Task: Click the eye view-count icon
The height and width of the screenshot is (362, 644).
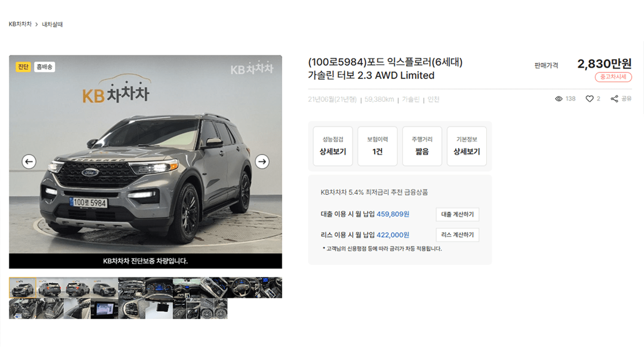Action: click(x=559, y=99)
